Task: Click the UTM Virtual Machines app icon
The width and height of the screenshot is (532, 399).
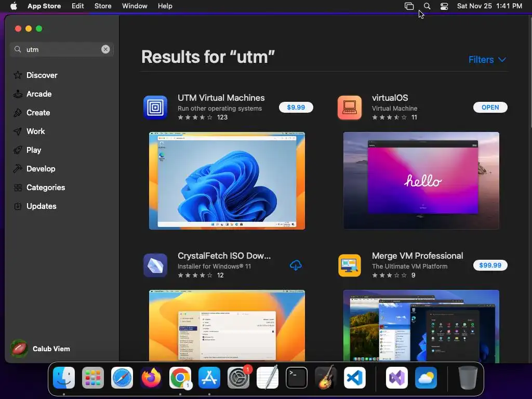Action: pos(155,108)
